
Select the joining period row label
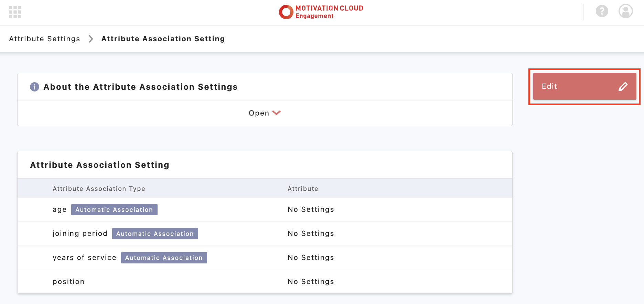click(80, 234)
